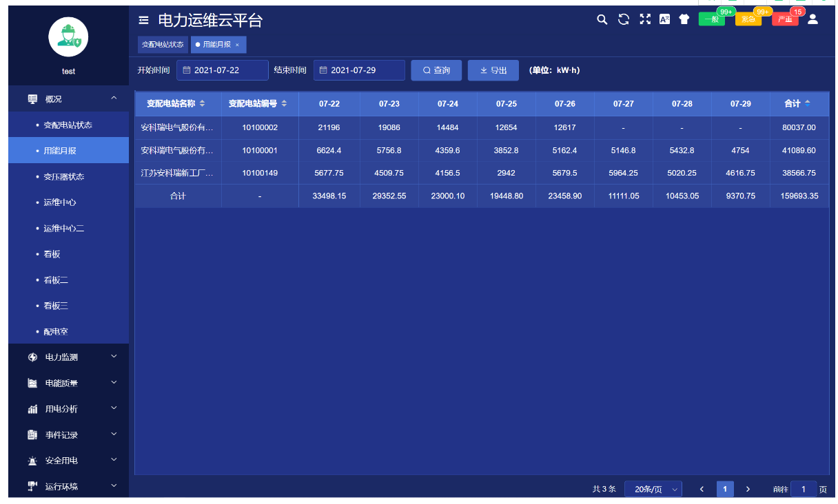
Task: Sort by 变配电站编号 column header
Action: click(258, 103)
